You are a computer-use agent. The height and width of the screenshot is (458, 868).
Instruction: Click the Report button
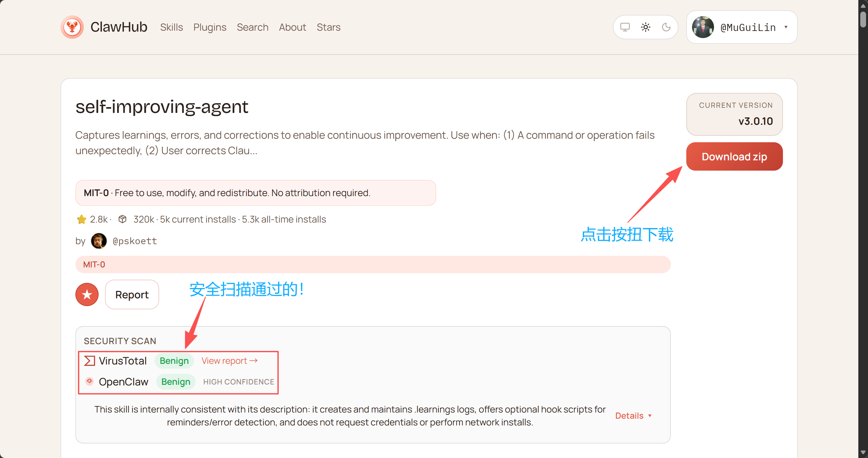[132, 294]
